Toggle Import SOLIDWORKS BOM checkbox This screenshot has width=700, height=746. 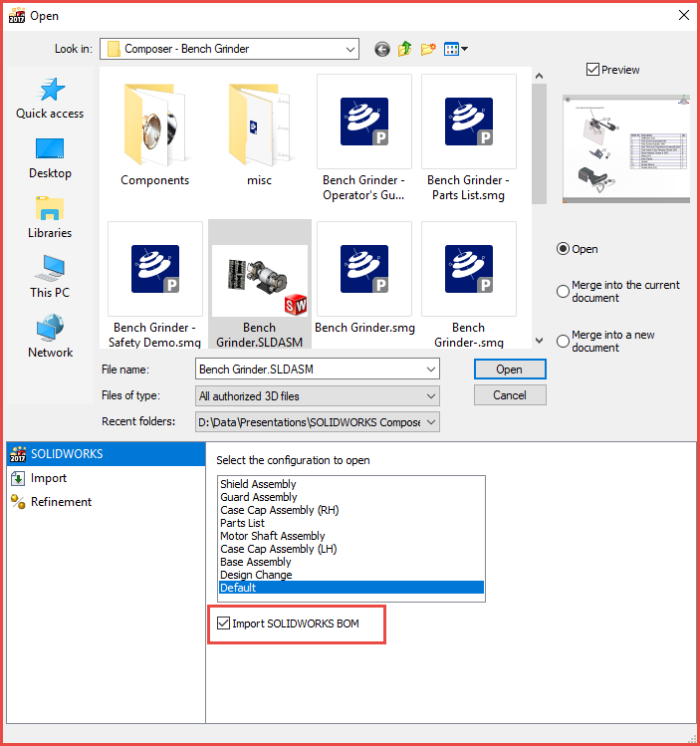pos(223,622)
